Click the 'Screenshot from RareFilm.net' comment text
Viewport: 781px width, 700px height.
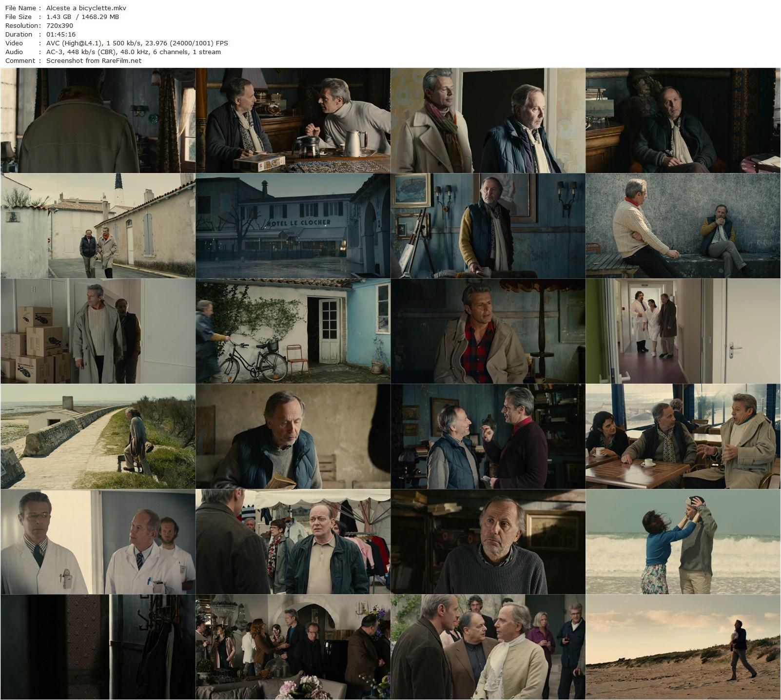point(94,60)
